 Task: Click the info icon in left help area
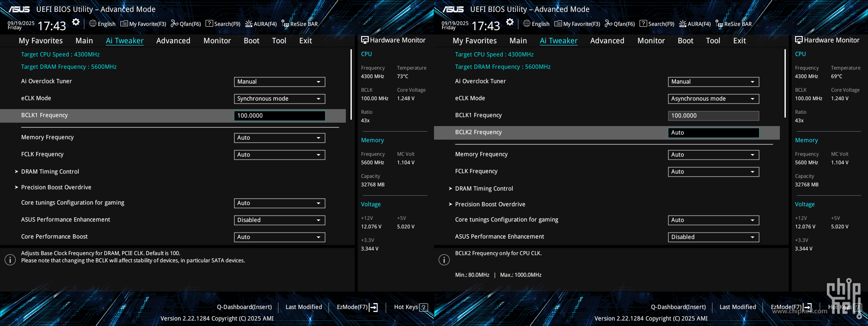coord(10,260)
